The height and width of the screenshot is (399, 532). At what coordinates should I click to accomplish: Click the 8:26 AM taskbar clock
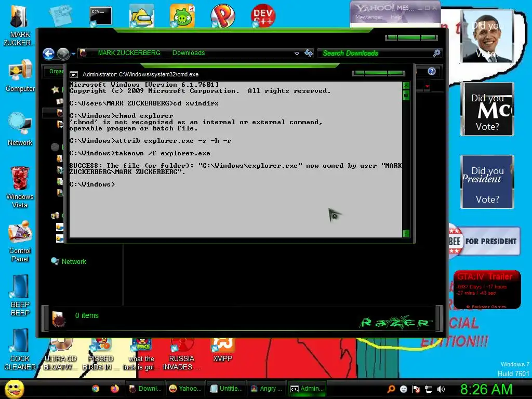tap(486, 389)
